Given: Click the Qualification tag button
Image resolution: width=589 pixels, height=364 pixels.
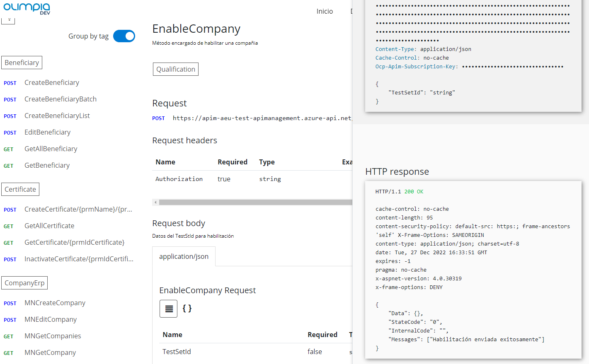Looking at the screenshot, I should pos(176,69).
